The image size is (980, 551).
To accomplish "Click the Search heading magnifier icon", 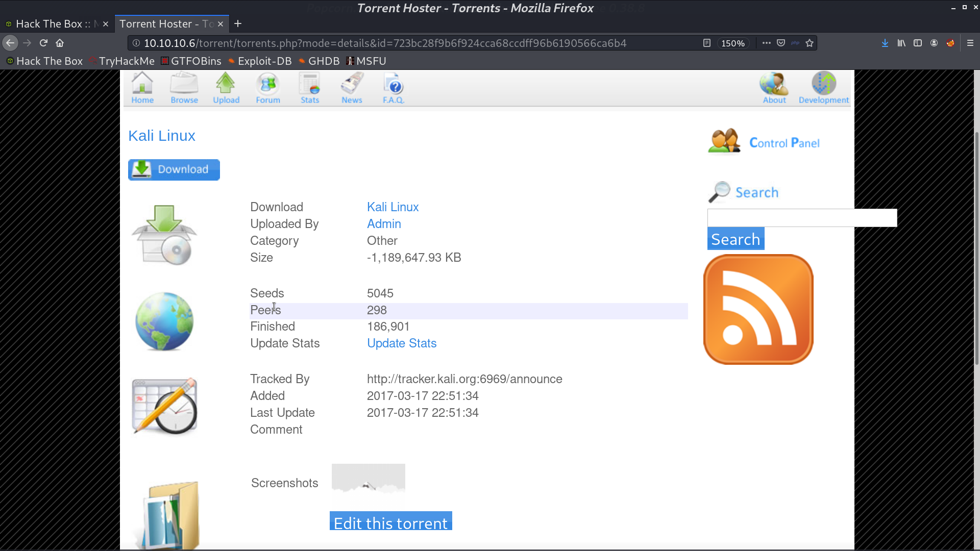I will [719, 192].
